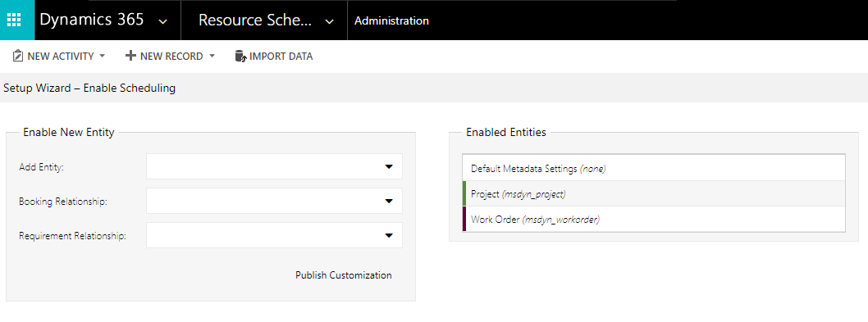The height and width of the screenshot is (322, 868).
Task: Click the Enabled Entities heading
Action: (506, 132)
